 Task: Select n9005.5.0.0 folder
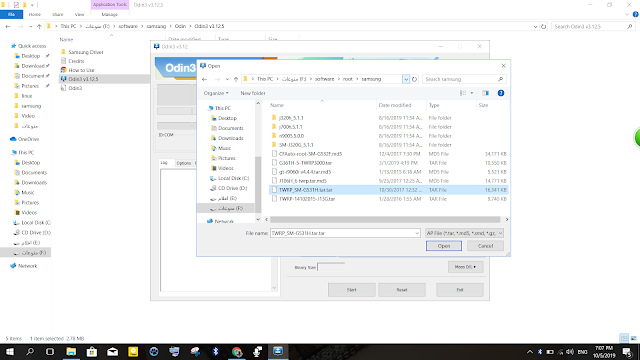click(x=291, y=136)
